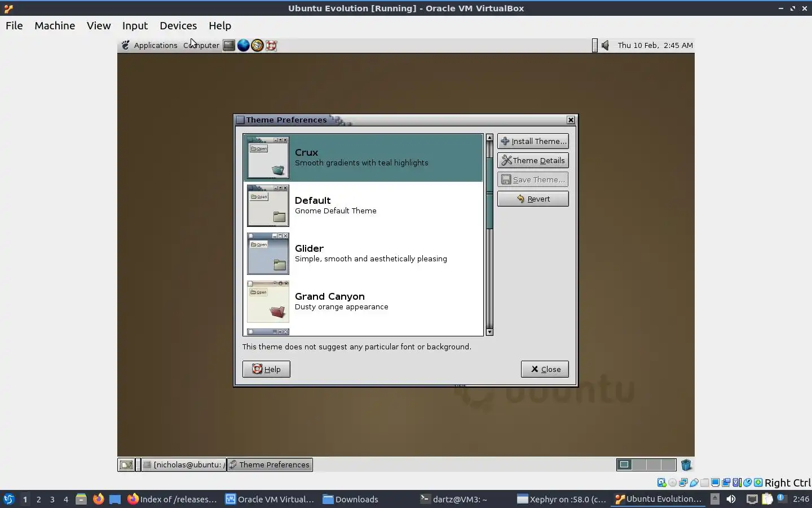
Task: Open VirtualBox Devices menu
Action: [178, 25]
